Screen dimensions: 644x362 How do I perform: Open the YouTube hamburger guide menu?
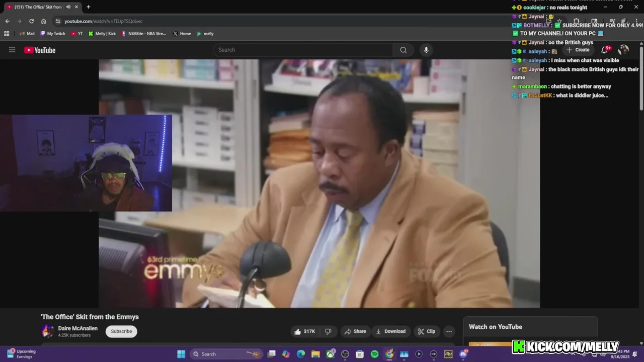pos(12,50)
